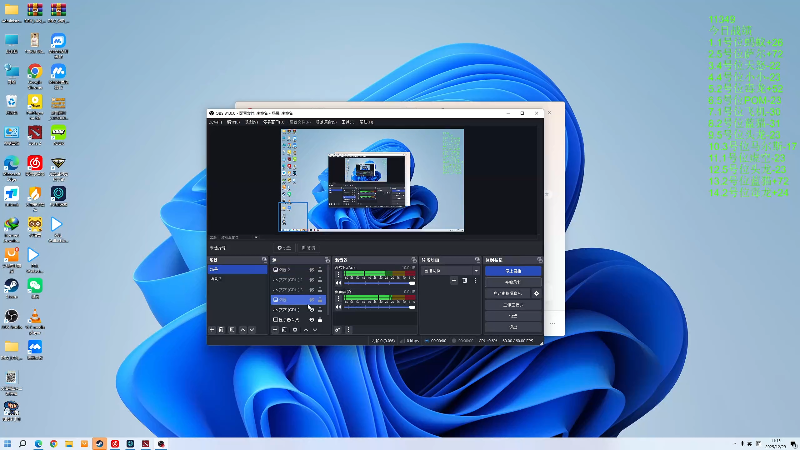800x450 pixels.
Task: Open the VLC media player desktop shortcut
Action: [35, 320]
